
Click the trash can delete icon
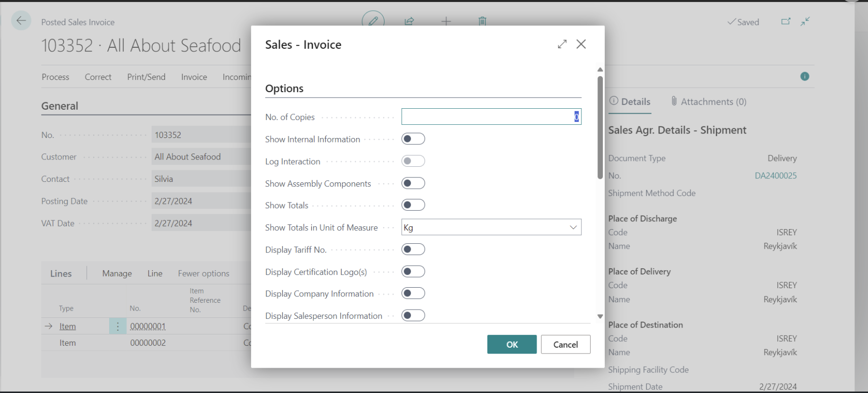pos(482,21)
